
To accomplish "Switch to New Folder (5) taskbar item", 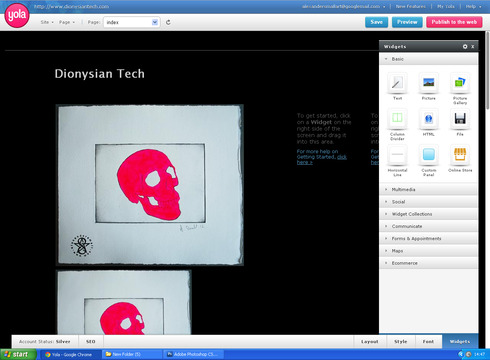I will click(x=131, y=354).
